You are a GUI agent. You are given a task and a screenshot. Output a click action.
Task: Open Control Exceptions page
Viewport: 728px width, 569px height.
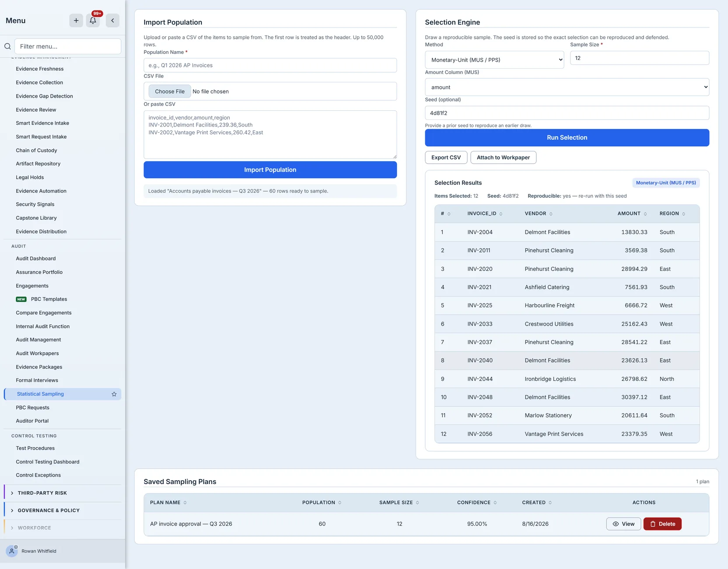[38, 475]
